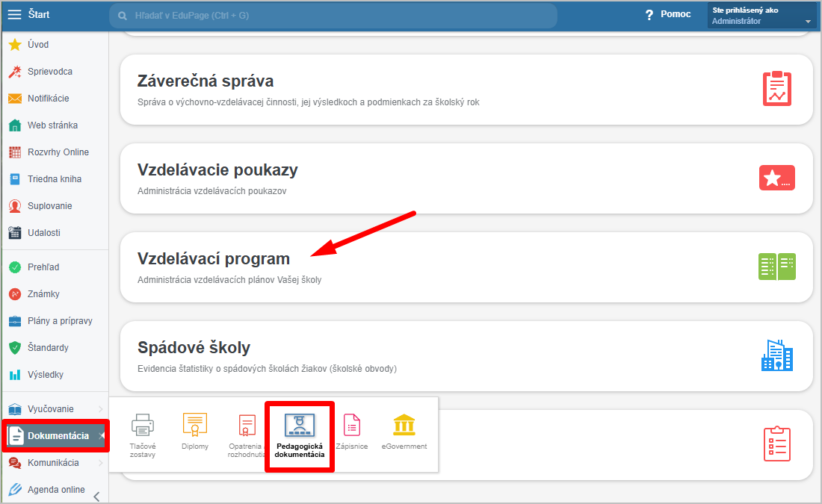Image resolution: width=822 pixels, height=504 pixels.
Task: Open Pedagogická dokumentácia icon
Action: click(x=300, y=425)
